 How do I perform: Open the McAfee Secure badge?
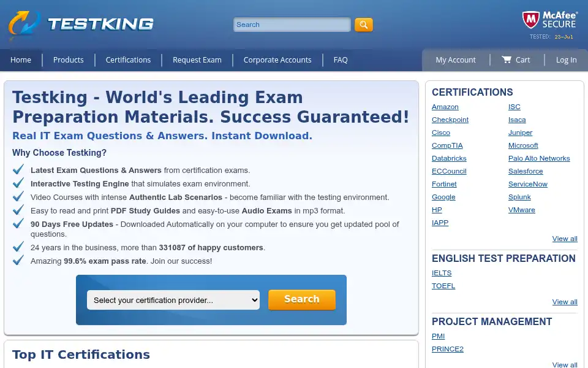click(550, 25)
